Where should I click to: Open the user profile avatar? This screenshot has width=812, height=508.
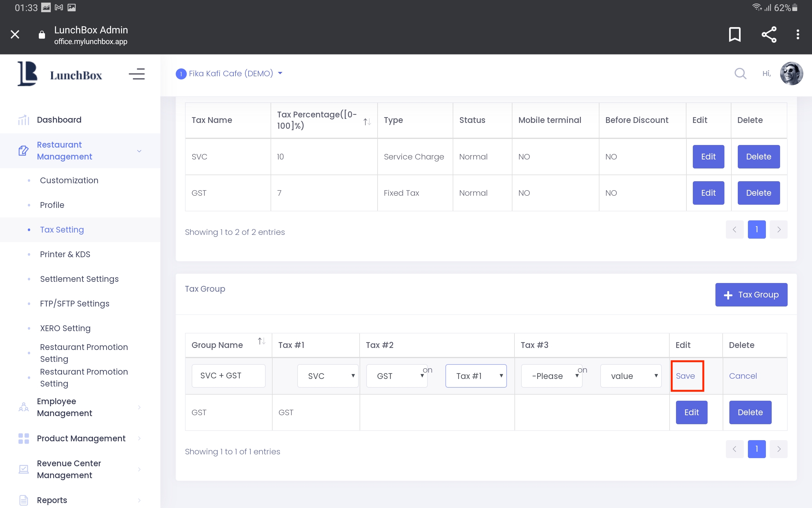point(791,73)
